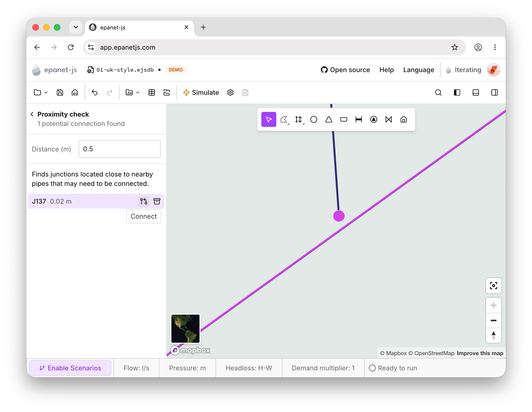Open simulation settings gear icon
Viewport: 532px width, 412px height.
pos(230,92)
